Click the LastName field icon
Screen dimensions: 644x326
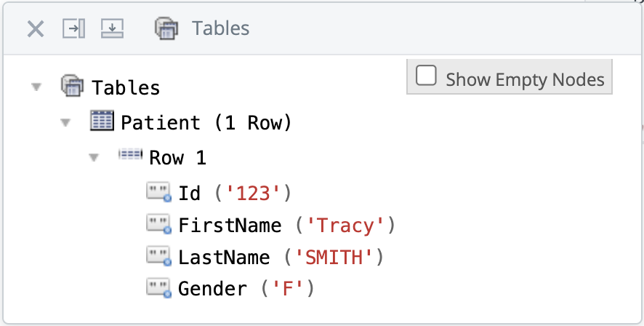point(159,257)
